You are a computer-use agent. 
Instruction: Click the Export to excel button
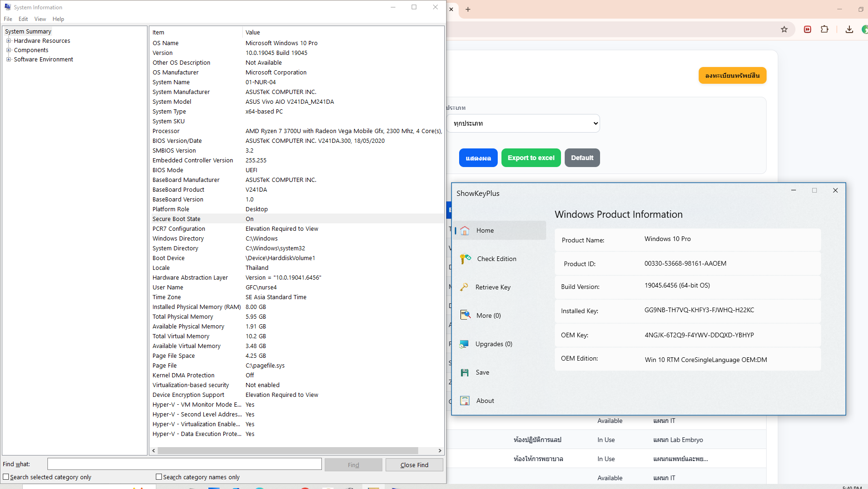pyautogui.click(x=531, y=158)
